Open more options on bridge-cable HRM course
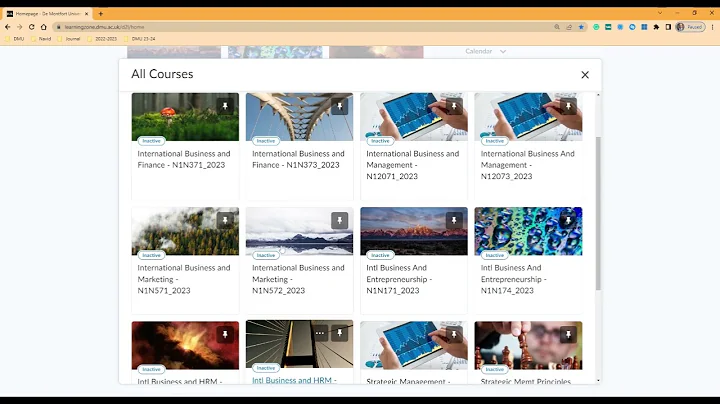 [x=320, y=333]
